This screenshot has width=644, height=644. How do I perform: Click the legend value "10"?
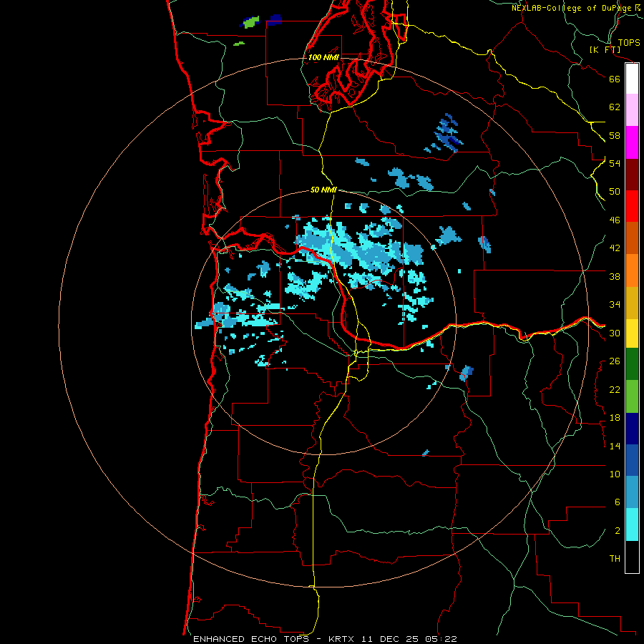point(615,474)
